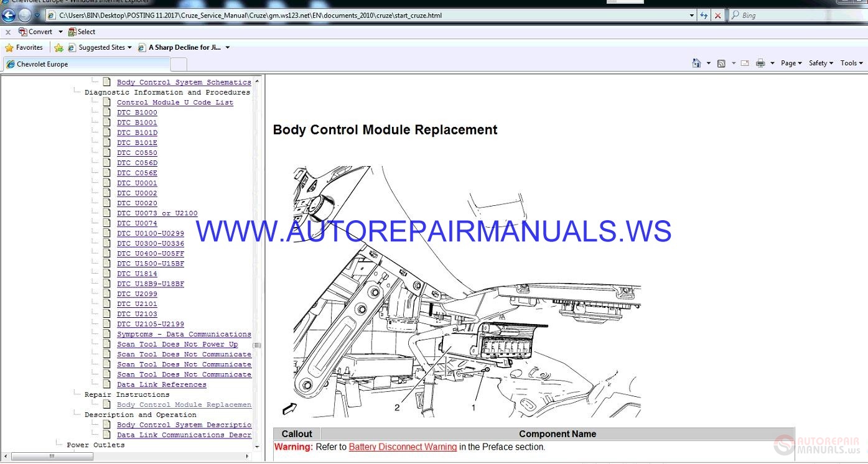Click the document icon beside DTC C056E
The height and width of the screenshot is (464, 868).
coord(107,173)
